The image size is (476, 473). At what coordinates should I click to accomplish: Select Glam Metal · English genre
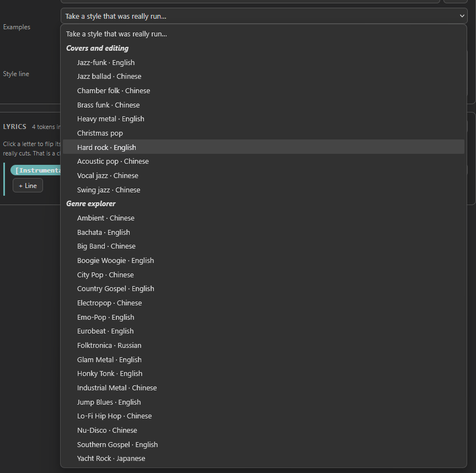[264, 360]
